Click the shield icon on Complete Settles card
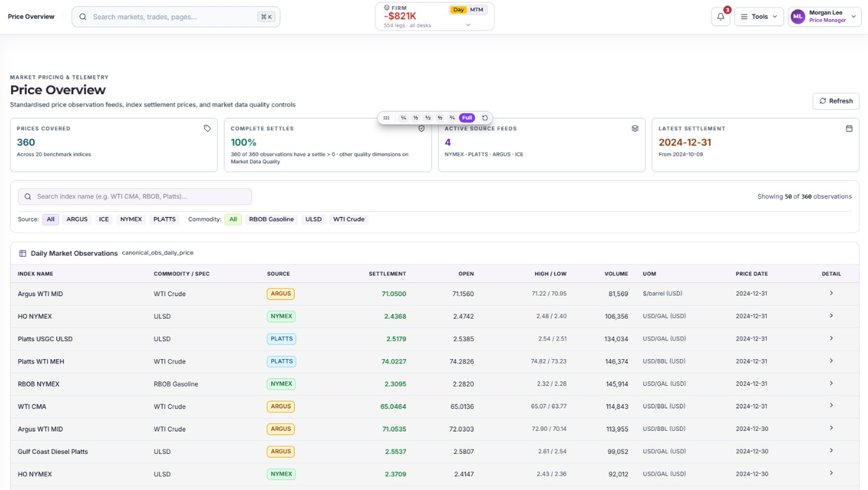 (422, 128)
